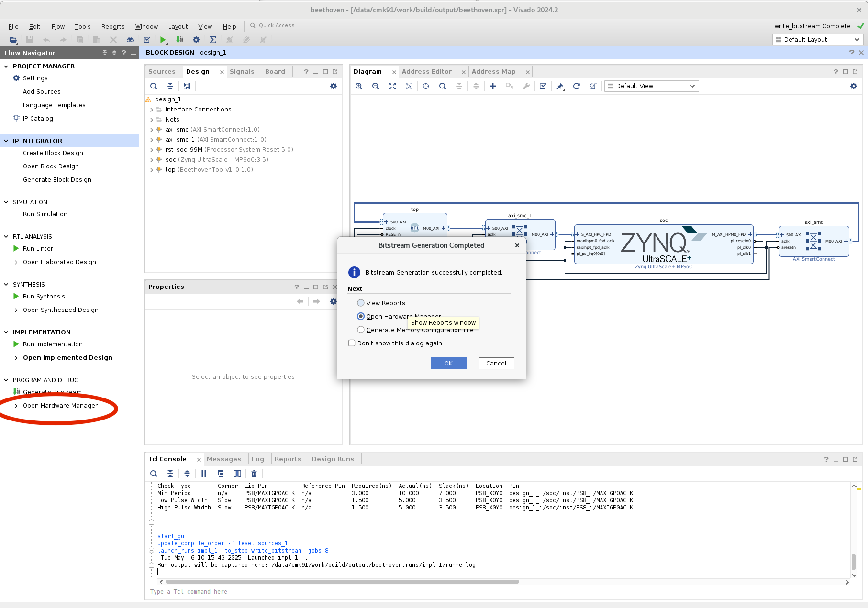Click the Generate Bitstream toolbar icon
This screenshot has width=868, height=608.
(179, 40)
